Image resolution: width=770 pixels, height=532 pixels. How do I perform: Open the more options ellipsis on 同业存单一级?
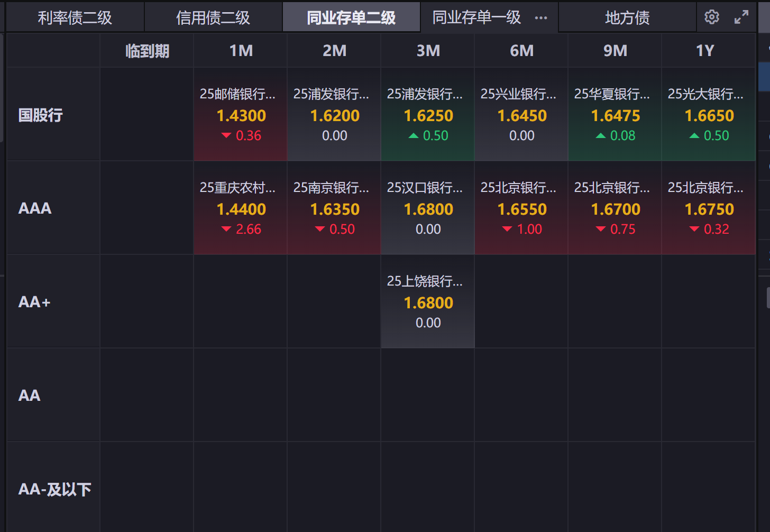click(x=541, y=17)
